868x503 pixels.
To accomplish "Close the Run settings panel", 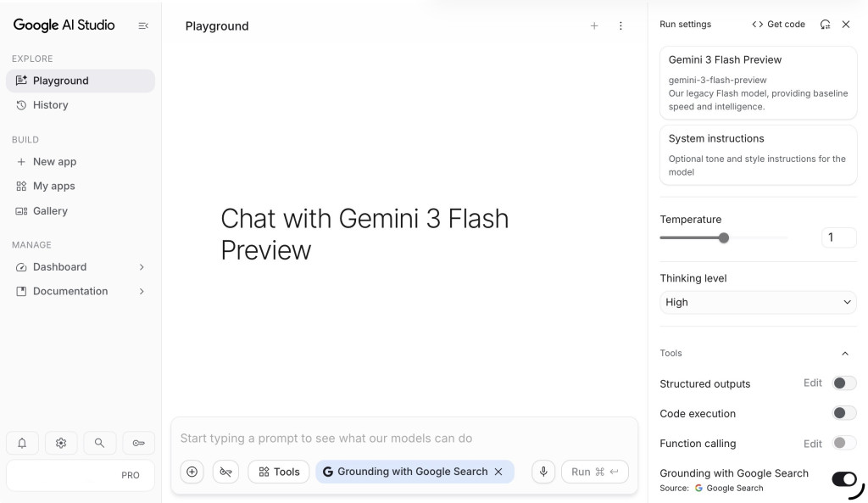I will [846, 25].
